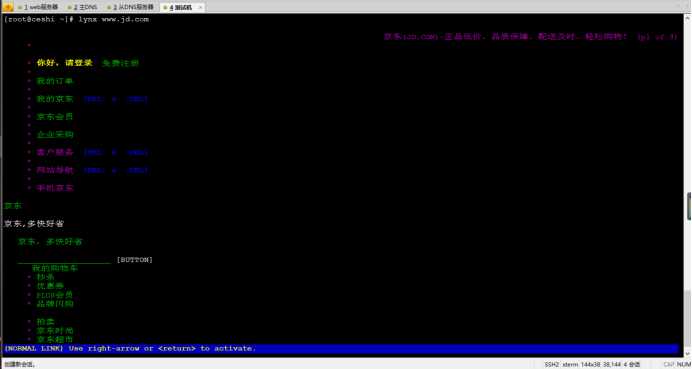Open the '秒杀' link
Image resolution: width=692 pixels, height=369 pixels.
(45, 277)
